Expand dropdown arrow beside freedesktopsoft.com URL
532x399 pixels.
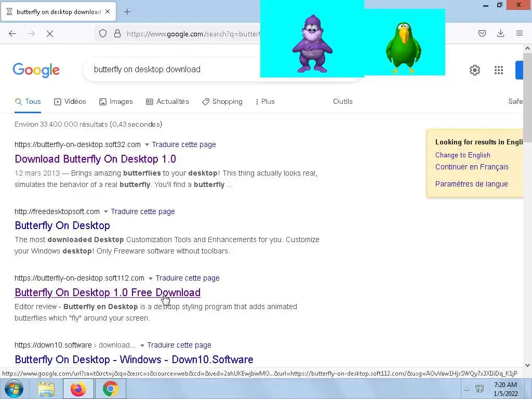(106, 211)
